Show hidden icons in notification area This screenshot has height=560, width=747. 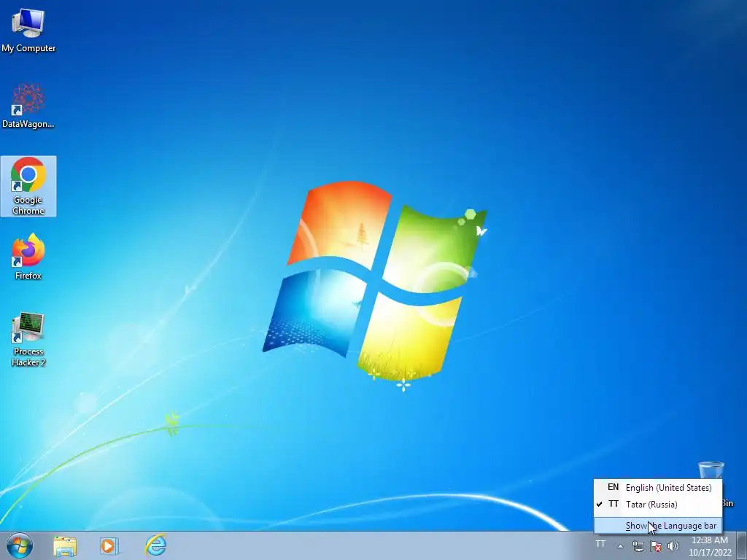click(x=620, y=546)
